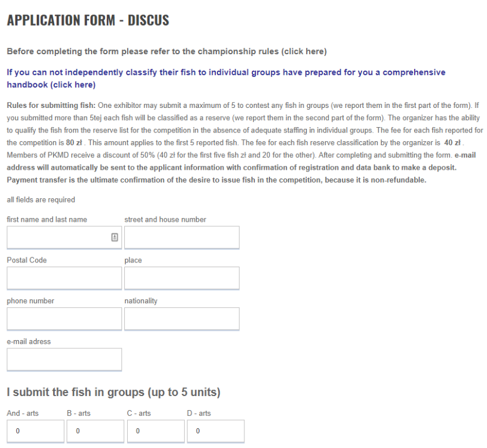Click the 'street and house number' label

coord(165,219)
